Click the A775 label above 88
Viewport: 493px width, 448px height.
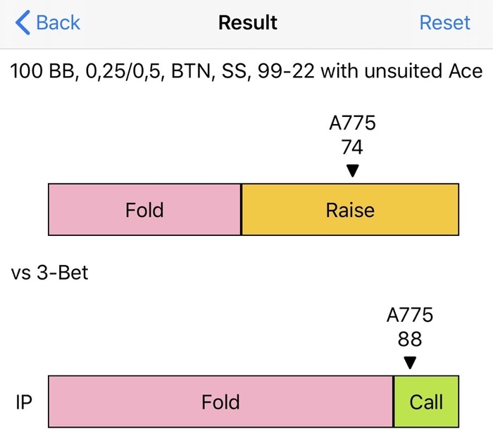point(410,316)
